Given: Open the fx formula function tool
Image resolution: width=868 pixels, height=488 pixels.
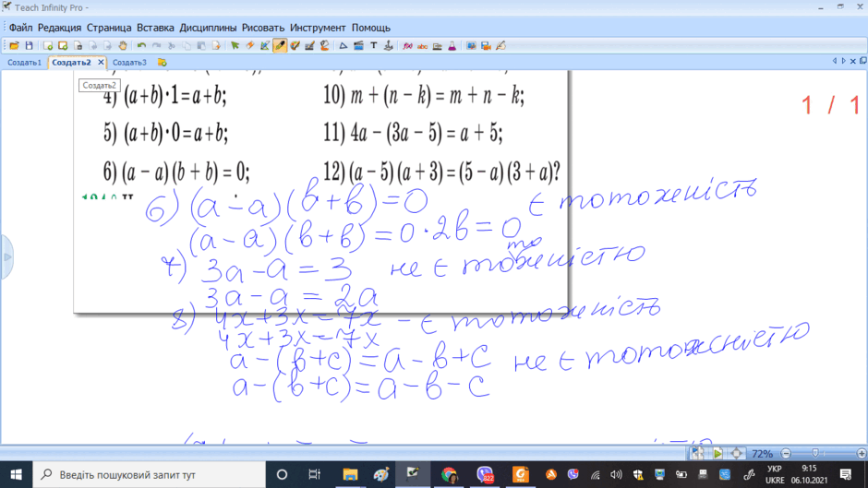Looking at the screenshot, I should click(407, 46).
